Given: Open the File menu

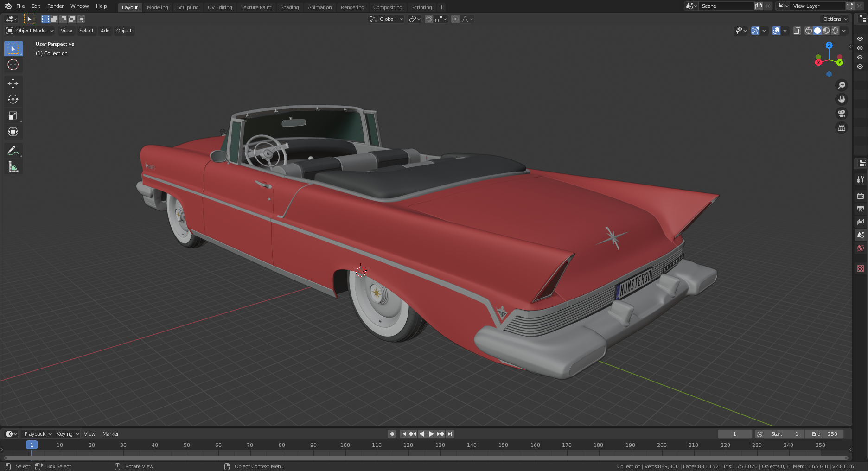Looking at the screenshot, I should click(x=20, y=6).
